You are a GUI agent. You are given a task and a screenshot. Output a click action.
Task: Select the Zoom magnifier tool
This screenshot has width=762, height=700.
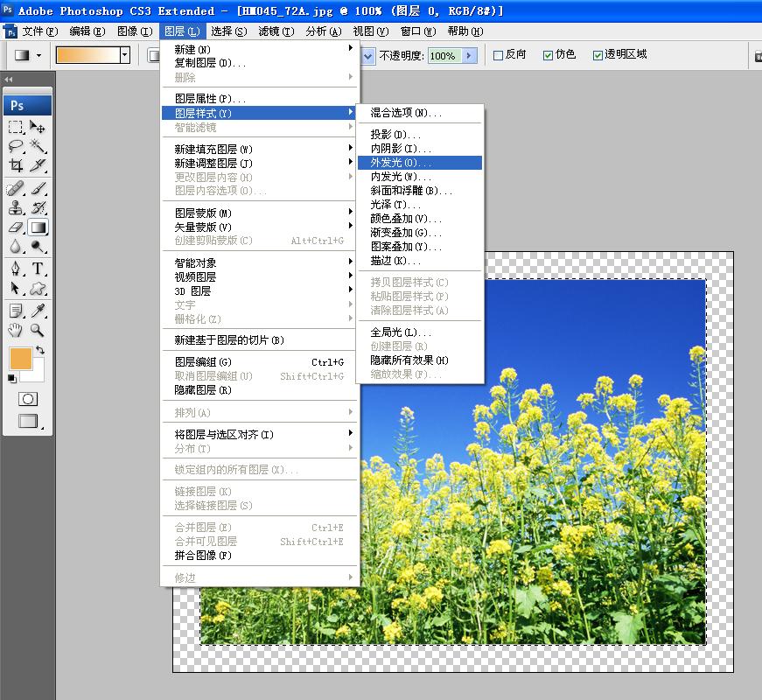(38, 330)
